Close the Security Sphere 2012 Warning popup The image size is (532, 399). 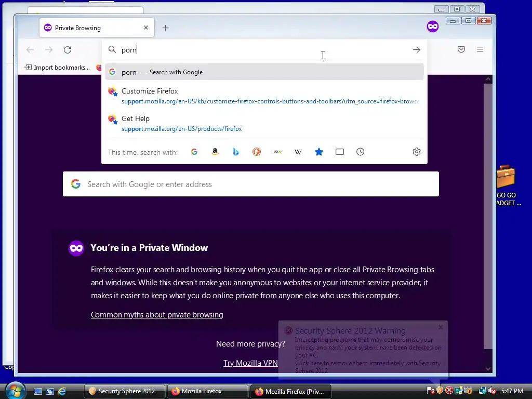(x=441, y=327)
